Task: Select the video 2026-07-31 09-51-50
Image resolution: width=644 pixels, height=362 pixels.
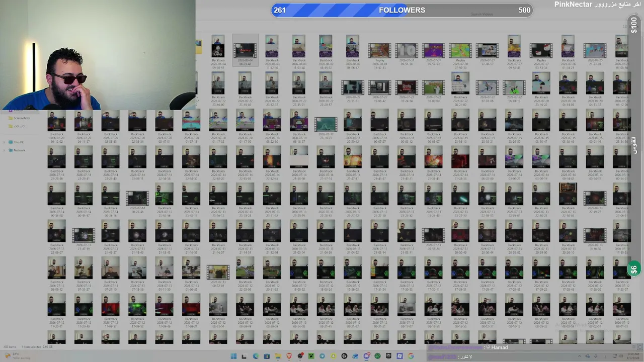Action: click(x=407, y=53)
